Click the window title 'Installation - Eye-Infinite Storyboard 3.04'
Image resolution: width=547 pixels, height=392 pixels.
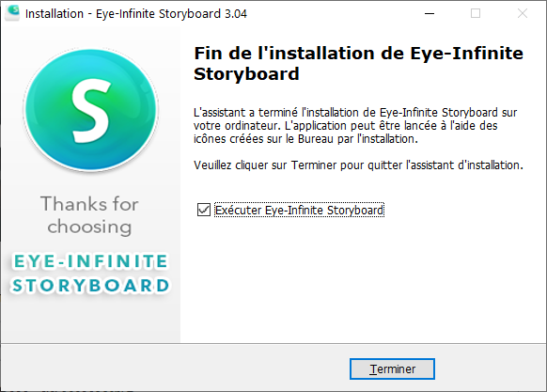coord(136,14)
